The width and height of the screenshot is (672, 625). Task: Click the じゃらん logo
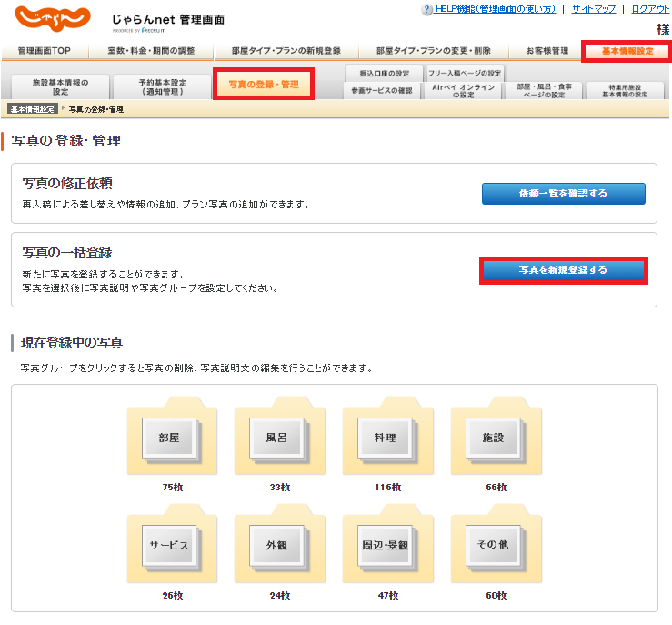click(x=52, y=18)
